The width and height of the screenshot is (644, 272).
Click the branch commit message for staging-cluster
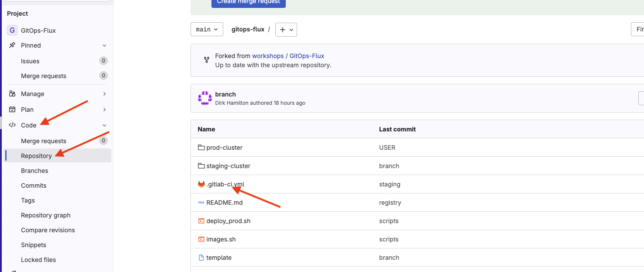(x=389, y=166)
